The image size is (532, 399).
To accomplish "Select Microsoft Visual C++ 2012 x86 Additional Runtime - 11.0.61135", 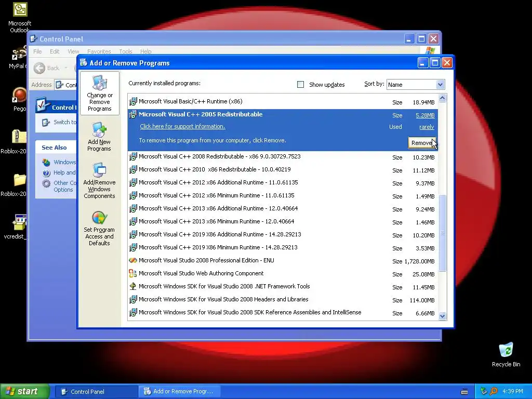I will click(283, 182).
